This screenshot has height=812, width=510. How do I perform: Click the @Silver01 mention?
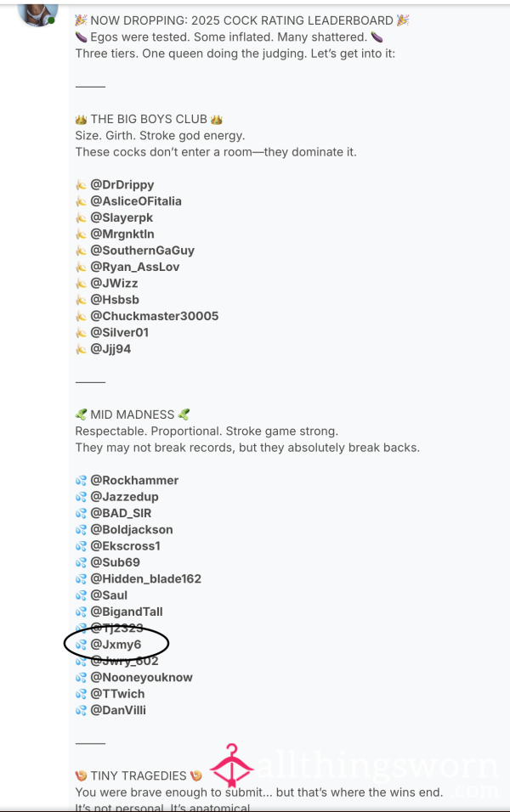point(119,332)
